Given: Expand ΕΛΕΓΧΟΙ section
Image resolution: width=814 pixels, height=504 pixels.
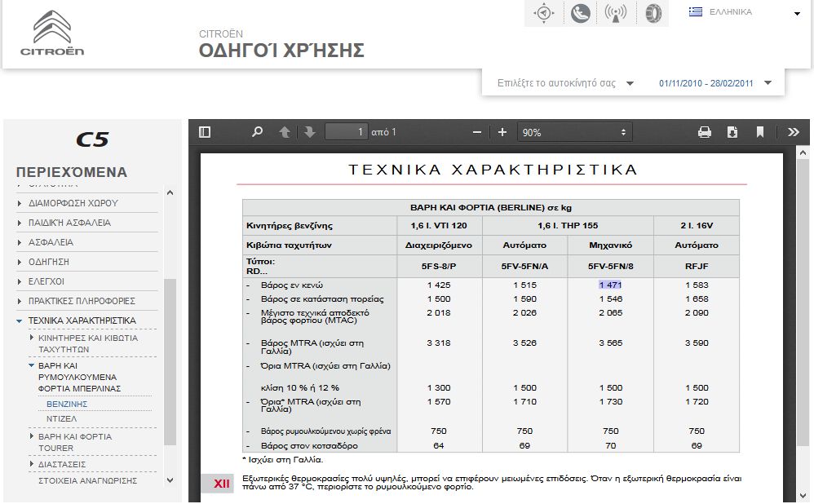Looking at the screenshot, I should pos(46,281).
